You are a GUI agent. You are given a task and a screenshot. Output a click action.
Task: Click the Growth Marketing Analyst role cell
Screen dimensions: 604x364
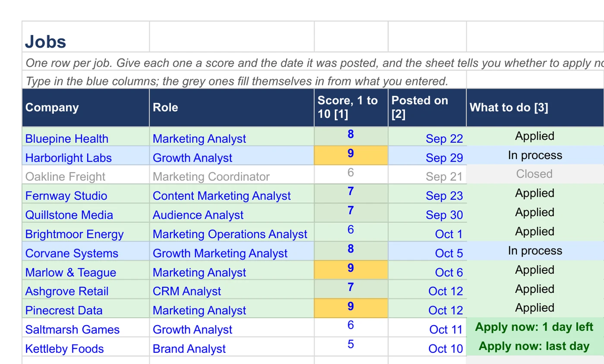coord(232,251)
